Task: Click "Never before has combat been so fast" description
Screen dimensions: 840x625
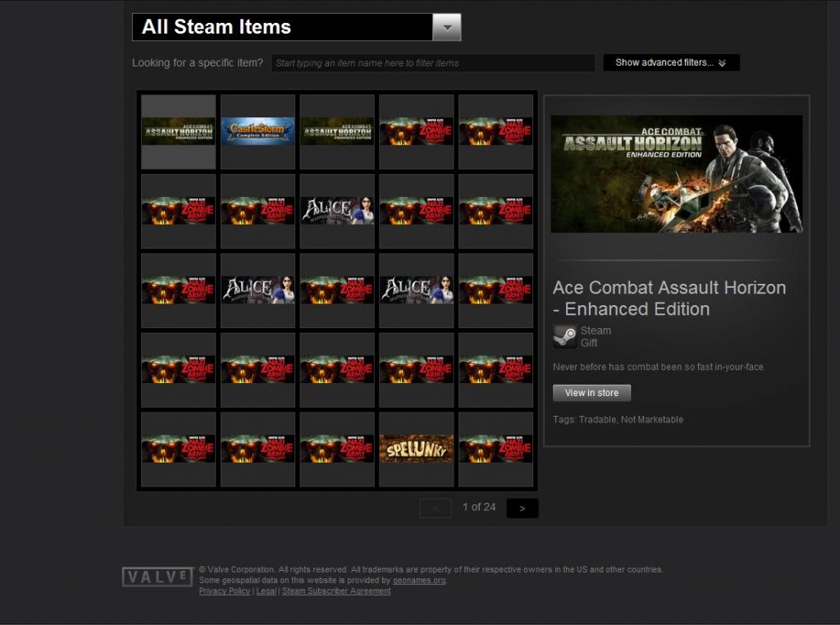Action: [x=659, y=367]
